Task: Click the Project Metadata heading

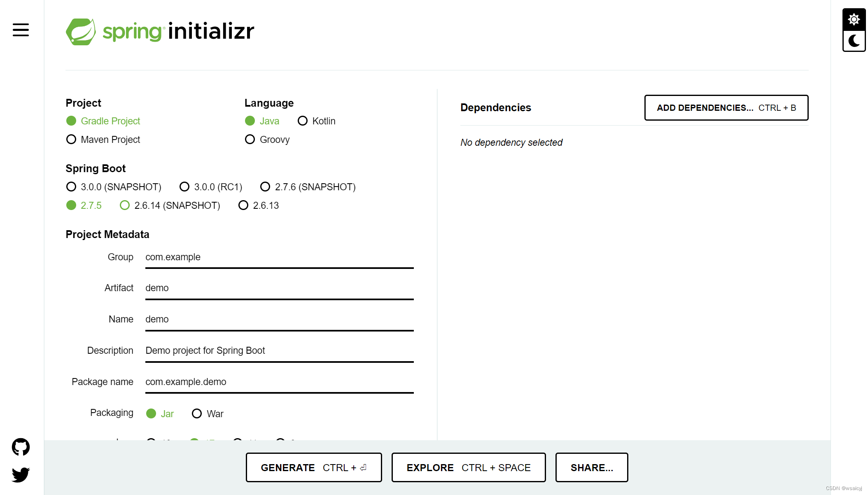Action: click(107, 234)
